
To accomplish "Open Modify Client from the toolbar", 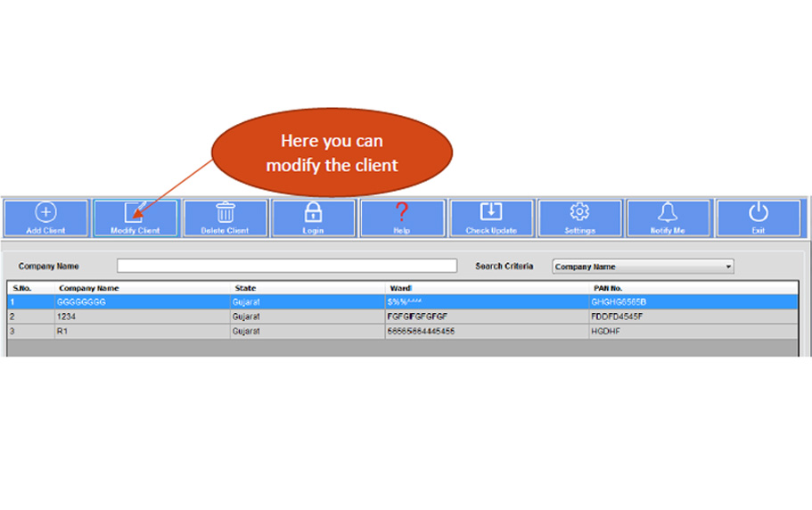I will pyautogui.click(x=135, y=214).
